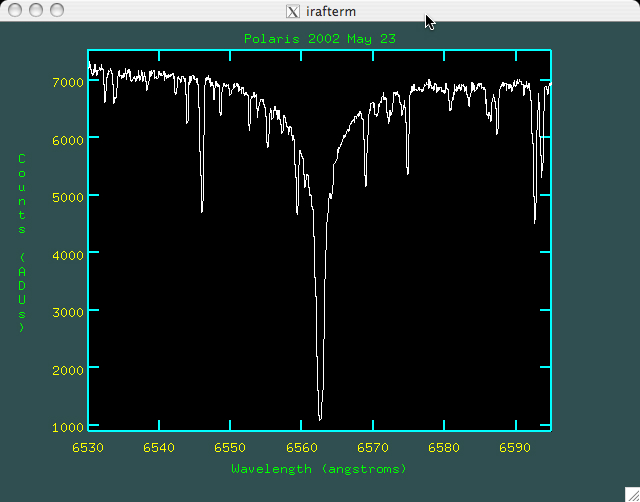Minimize the irafterm window
Screen dimensions: 640x502
[36, 10]
